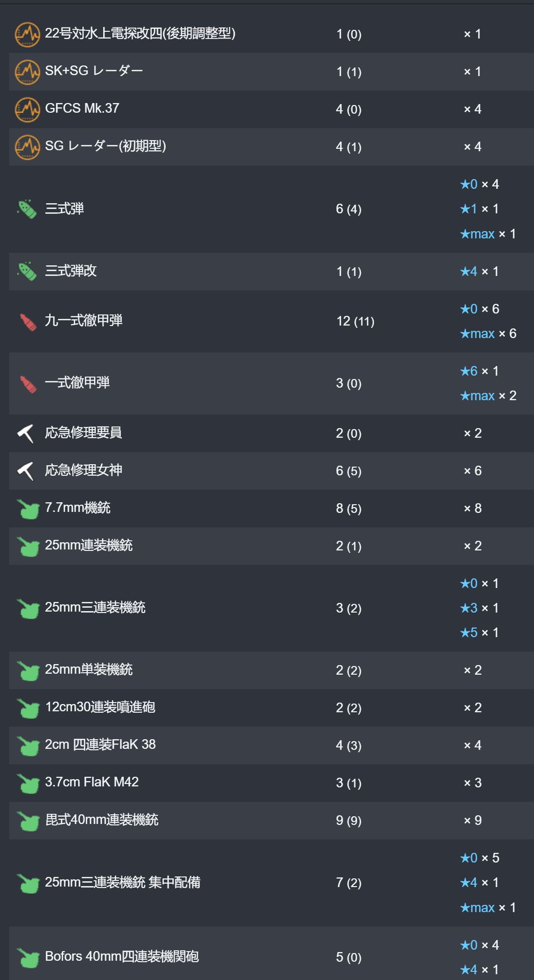Click the hammer icon beside 応急修理要員
The width and height of the screenshot is (534, 980).
click(26, 433)
